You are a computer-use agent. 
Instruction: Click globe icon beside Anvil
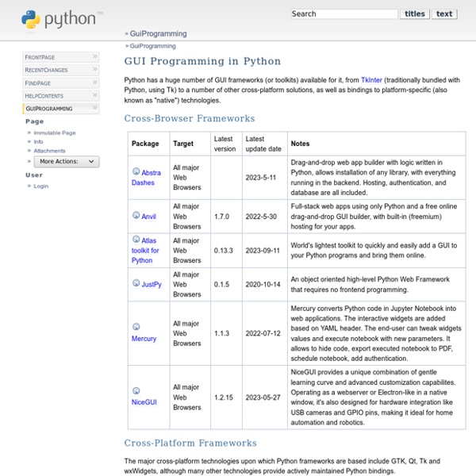point(136,215)
